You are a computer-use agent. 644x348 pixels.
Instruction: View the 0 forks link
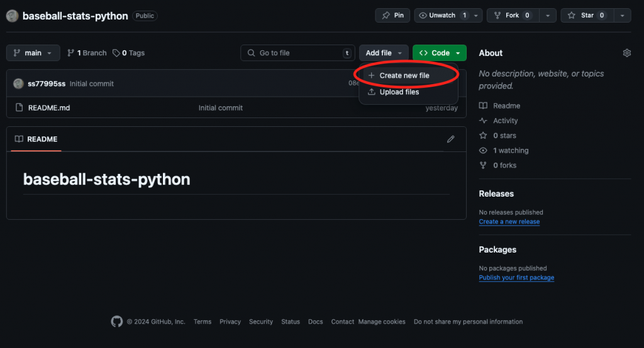[498, 165]
